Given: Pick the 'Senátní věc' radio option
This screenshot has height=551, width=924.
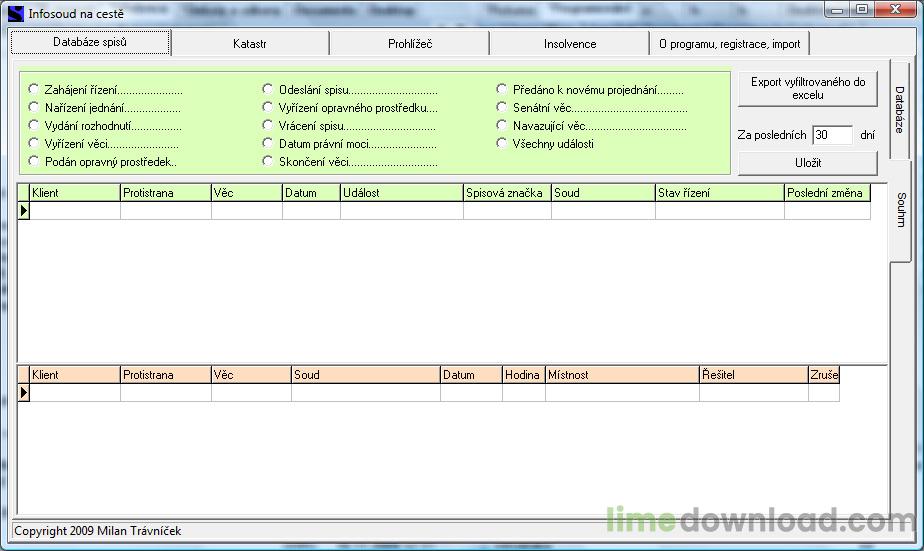Looking at the screenshot, I should [x=503, y=107].
